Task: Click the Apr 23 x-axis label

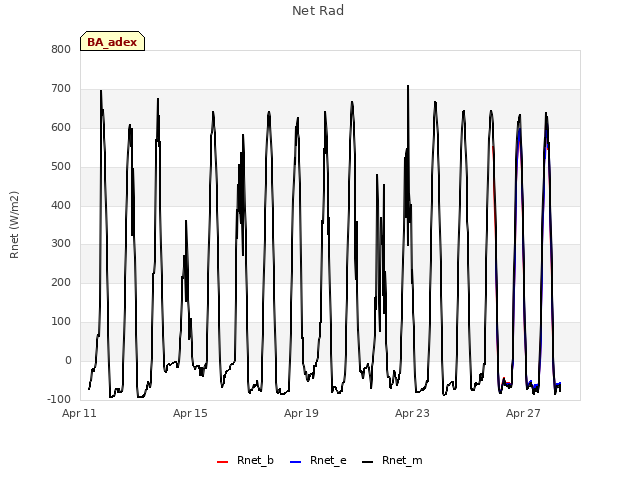Action: coord(412,413)
